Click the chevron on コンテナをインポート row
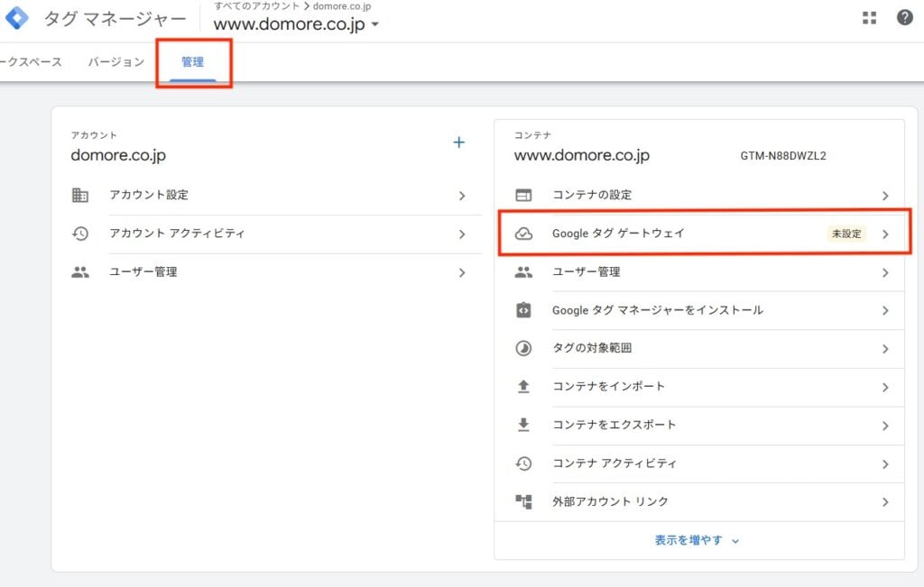Image resolution: width=924 pixels, height=587 pixels. coord(885,388)
